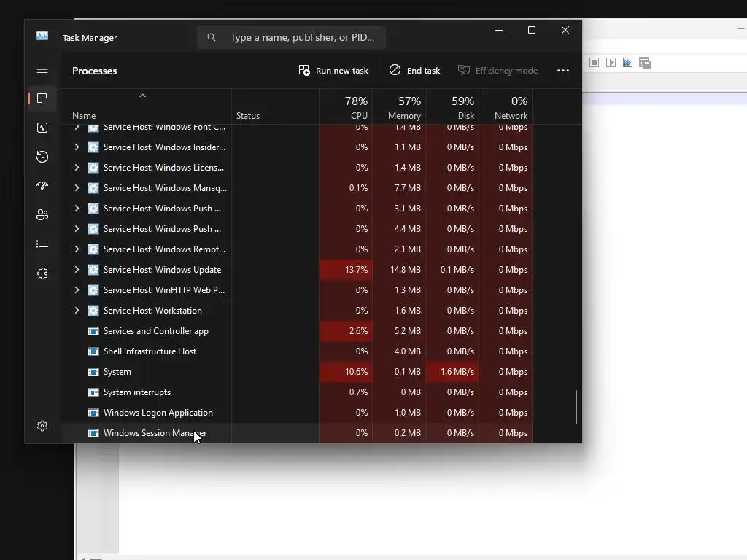This screenshot has height=560, width=747.
Task: Open App history from the sidebar
Action: point(42,157)
